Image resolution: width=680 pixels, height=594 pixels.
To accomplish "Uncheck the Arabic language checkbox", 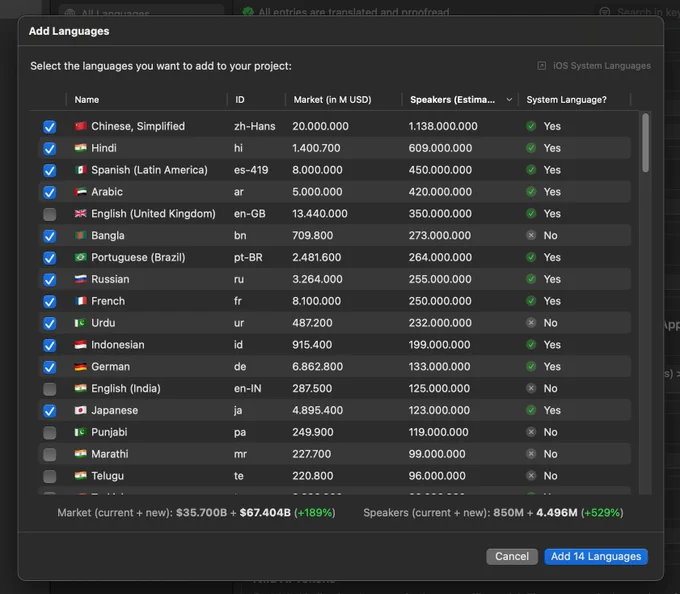I will click(x=50, y=192).
